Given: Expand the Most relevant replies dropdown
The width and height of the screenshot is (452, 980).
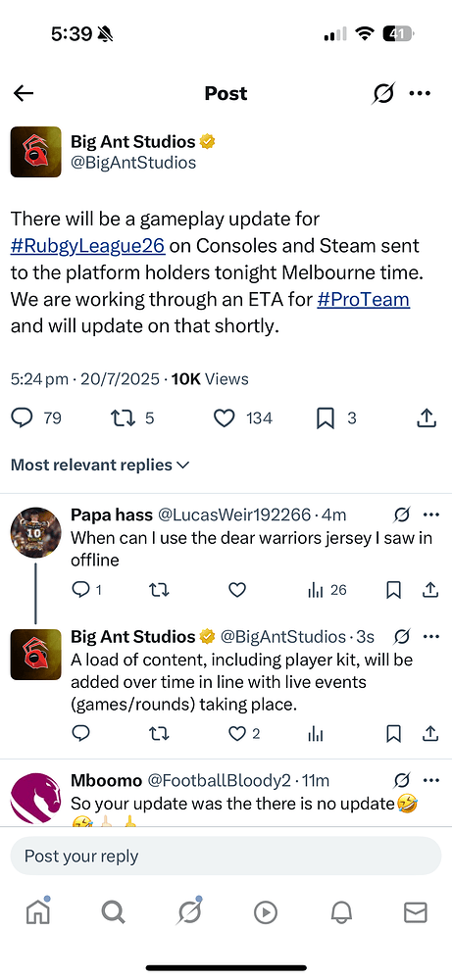Looking at the screenshot, I should tap(100, 465).
